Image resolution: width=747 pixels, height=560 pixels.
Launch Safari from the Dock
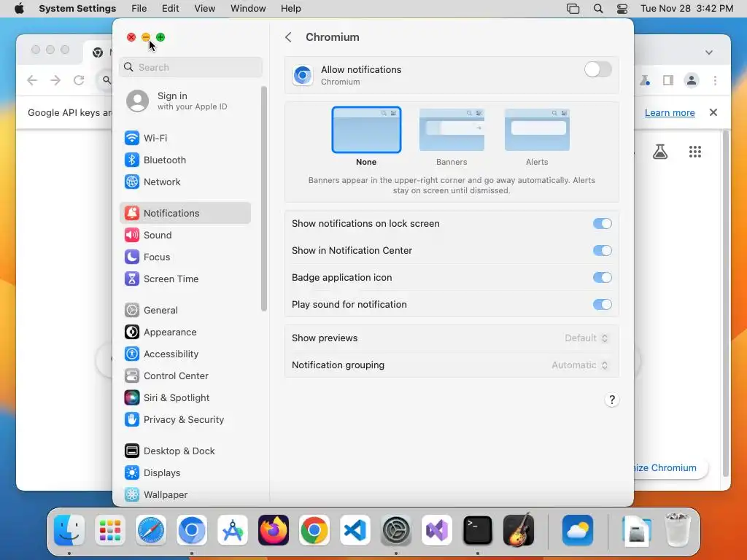click(151, 530)
